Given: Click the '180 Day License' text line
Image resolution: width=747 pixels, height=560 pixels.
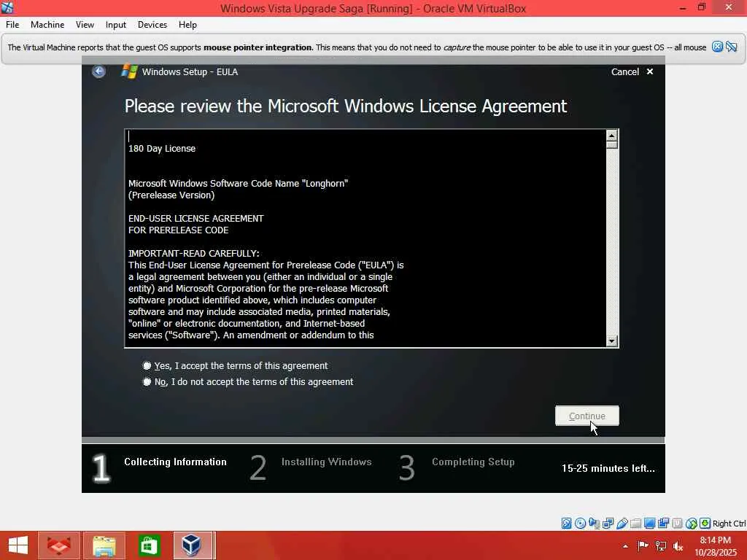Looking at the screenshot, I should pos(162,149).
